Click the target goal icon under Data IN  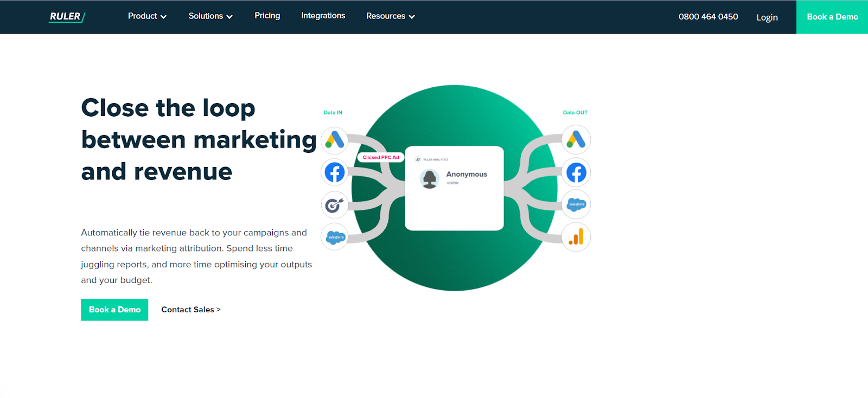tap(335, 205)
